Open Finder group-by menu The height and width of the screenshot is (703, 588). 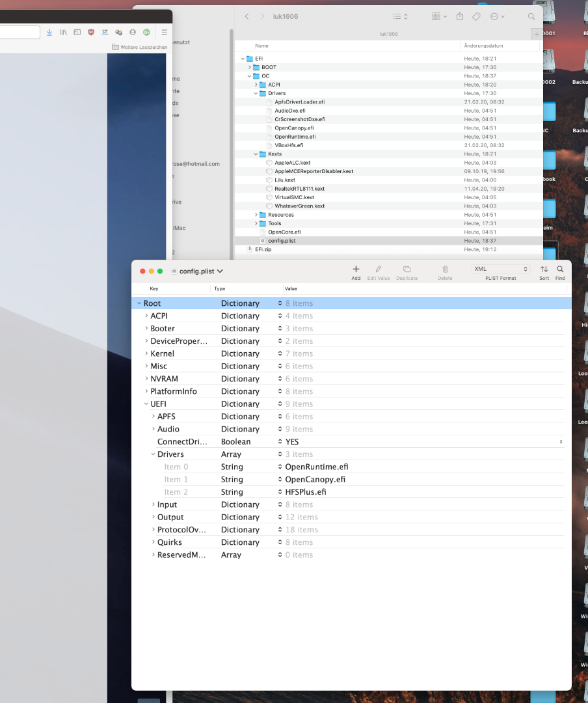[x=439, y=16]
